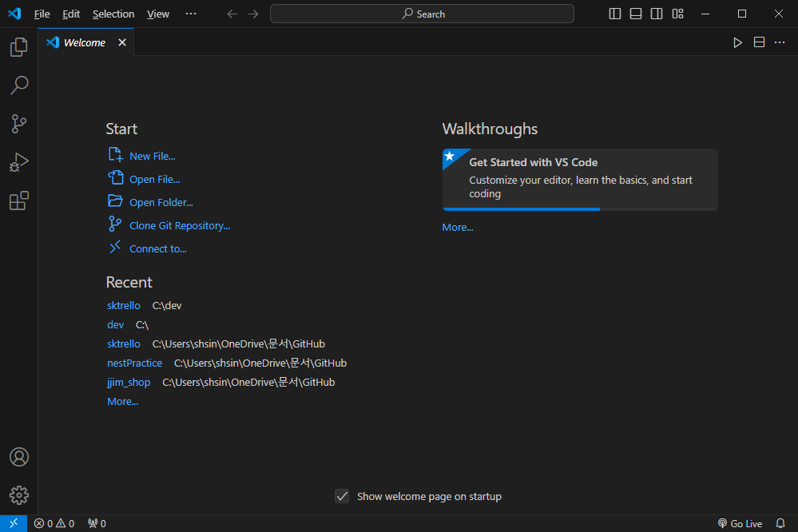The image size is (798, 532).
Task: Toggle the panel visibility icon
Action: click(x=634, y=14)
